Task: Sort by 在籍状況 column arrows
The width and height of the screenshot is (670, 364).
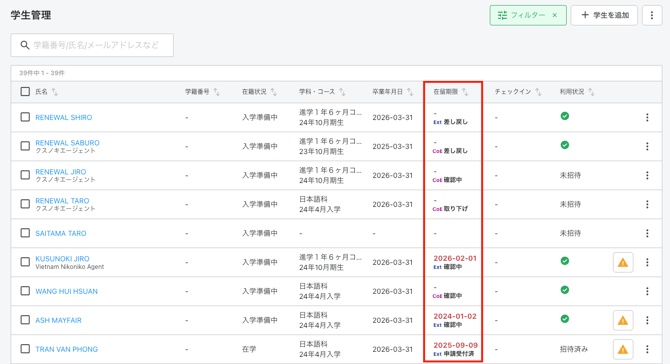Action: click(273, 92)
